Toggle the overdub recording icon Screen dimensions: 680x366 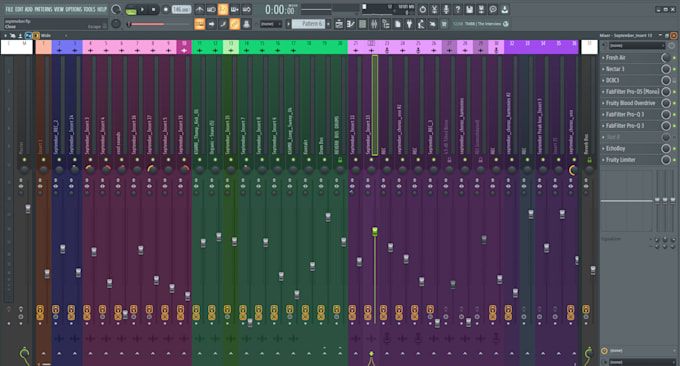[235, 9]
